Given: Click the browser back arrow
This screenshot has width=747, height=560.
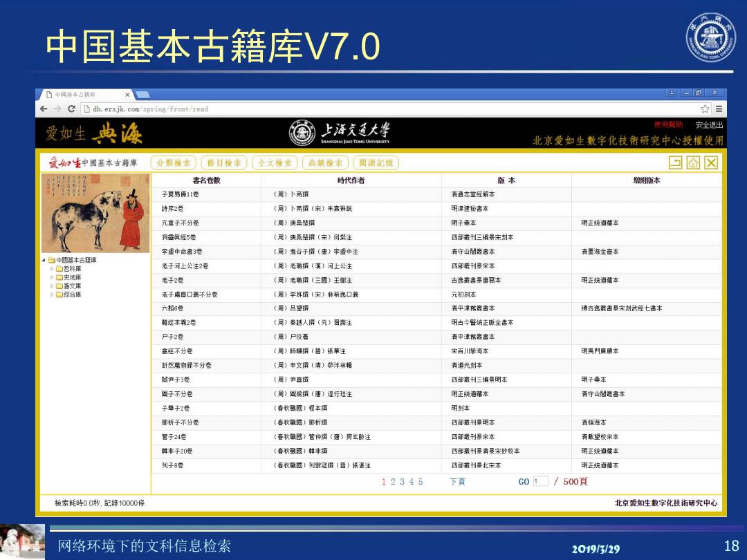Looking at the screenshot, I should click(44, 109).
